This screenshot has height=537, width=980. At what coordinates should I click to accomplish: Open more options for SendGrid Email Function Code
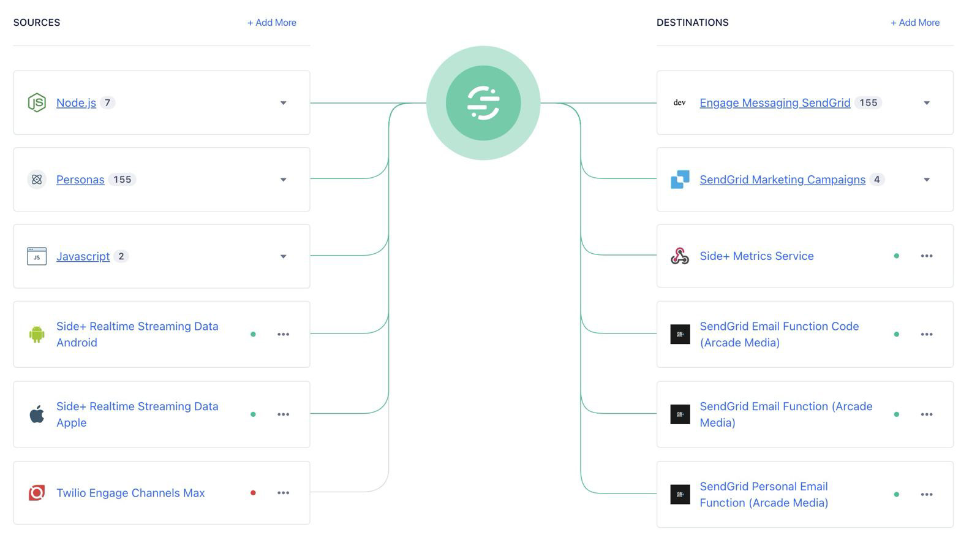click(927, 334)
